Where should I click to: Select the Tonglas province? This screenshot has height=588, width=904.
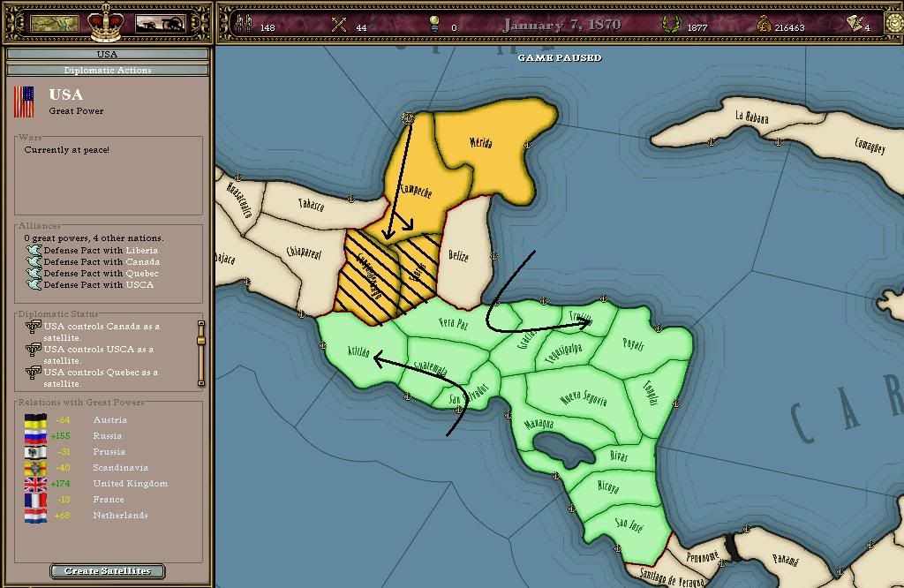[650, 394]
